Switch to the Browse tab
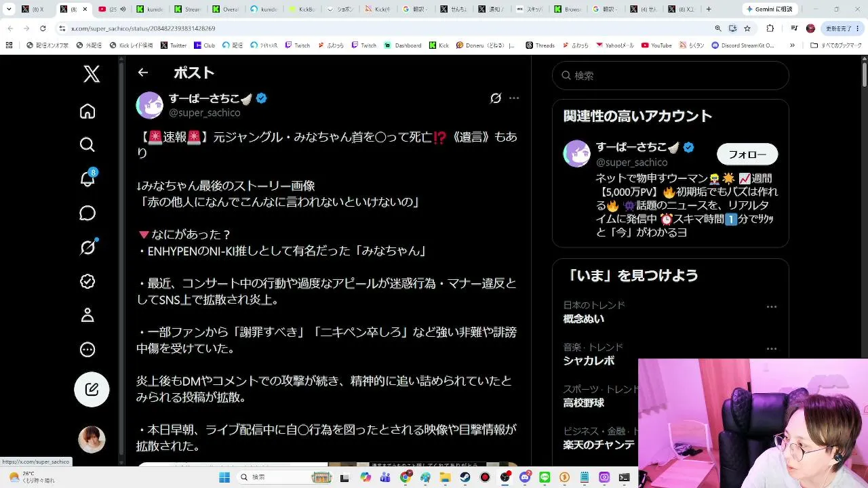The image size is (868, 488). 568,9
